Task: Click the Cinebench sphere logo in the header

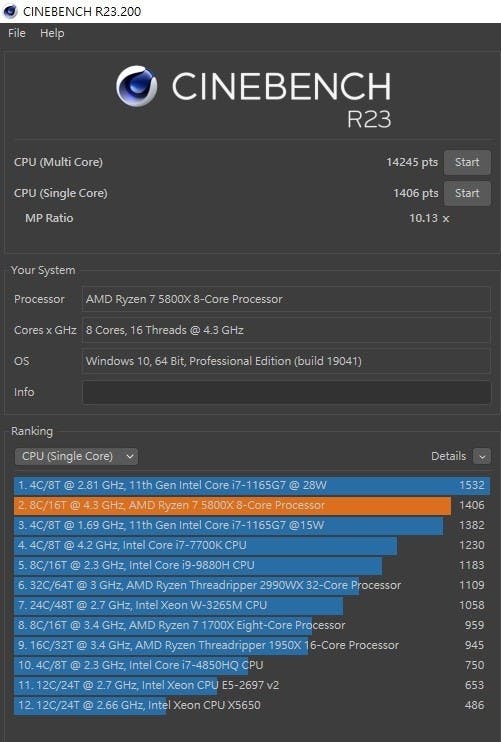Action: point(137,86)
